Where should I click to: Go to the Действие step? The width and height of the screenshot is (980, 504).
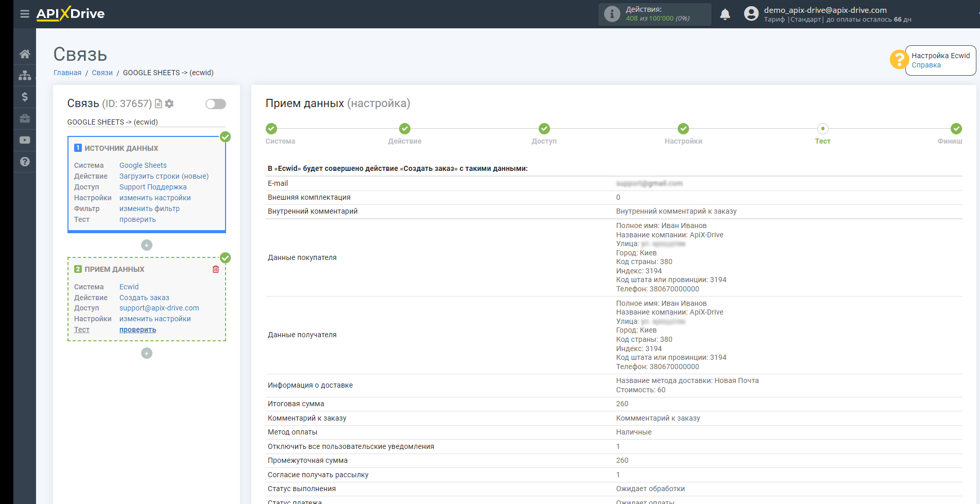coord(405,129)
